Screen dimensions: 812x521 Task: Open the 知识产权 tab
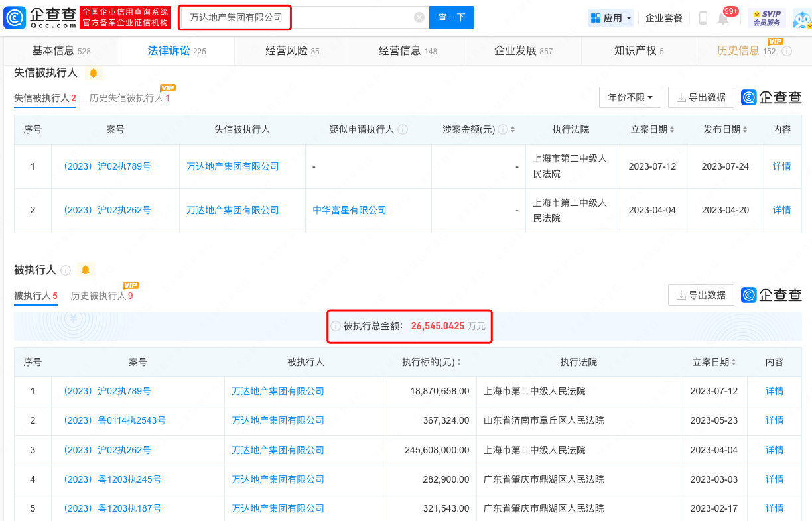click(639, 51)
